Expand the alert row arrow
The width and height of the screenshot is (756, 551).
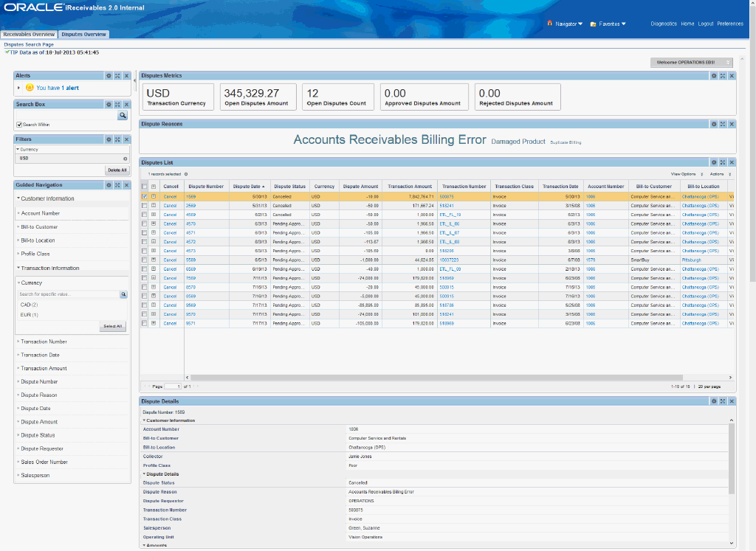click(x=18, y=88)
